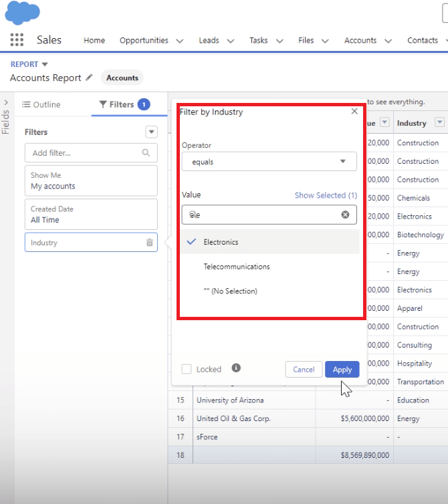Image resolution: width=448 pixels, height=504 pixels.
Task: Clear the Value search text
Action: tap(345, 215)
